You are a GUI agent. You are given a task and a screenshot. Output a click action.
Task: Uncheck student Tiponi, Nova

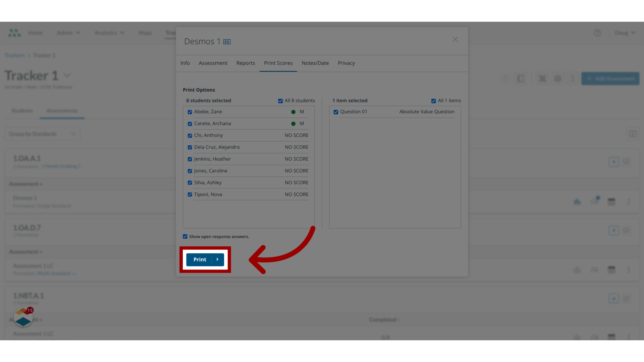190,194
